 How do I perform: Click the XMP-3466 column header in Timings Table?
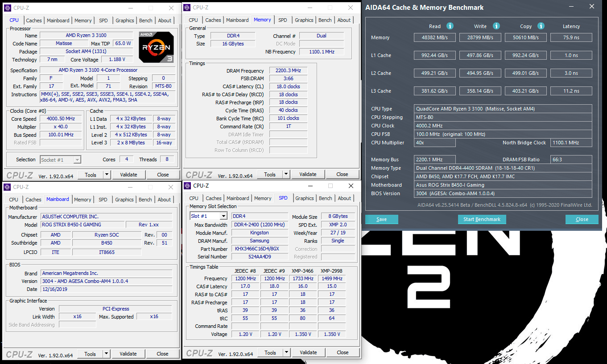tap(303, 271)
